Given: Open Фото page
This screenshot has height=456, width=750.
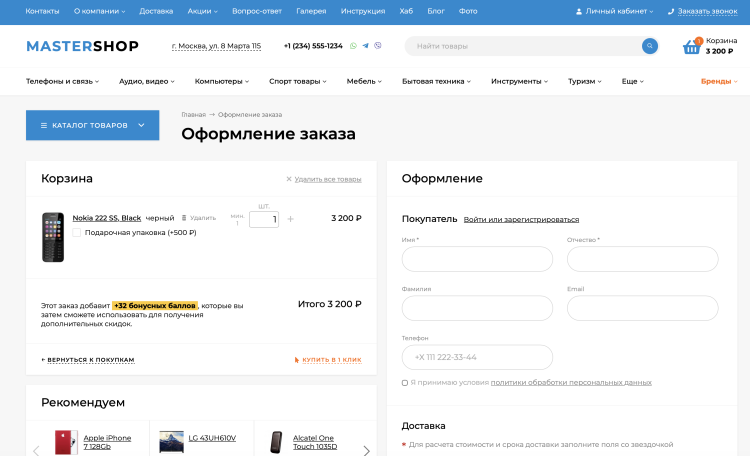Looking at the screenshot, I should pyautogui.click(x=468, y=11).
